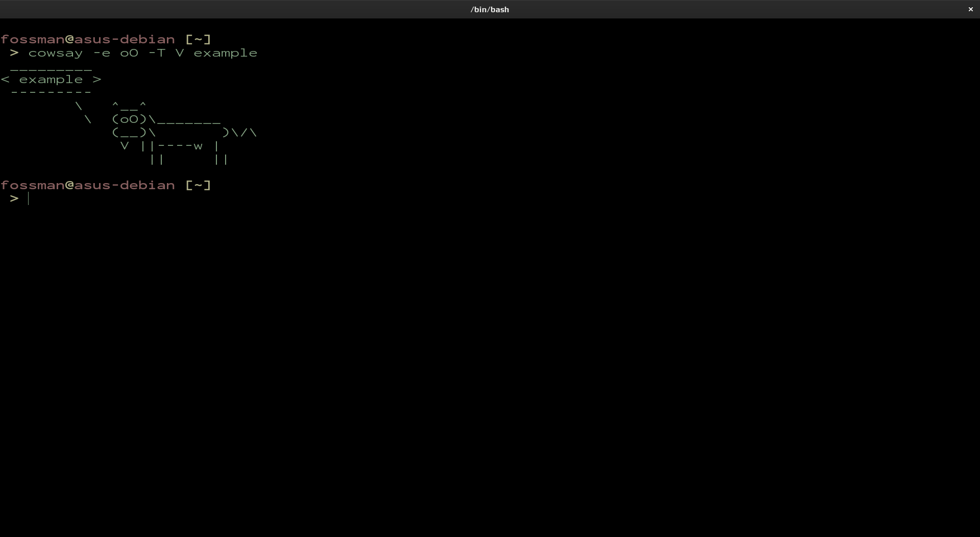The image size is (980, 537).
Task: Click the word example inside the speech bubble
Action: 51,80
